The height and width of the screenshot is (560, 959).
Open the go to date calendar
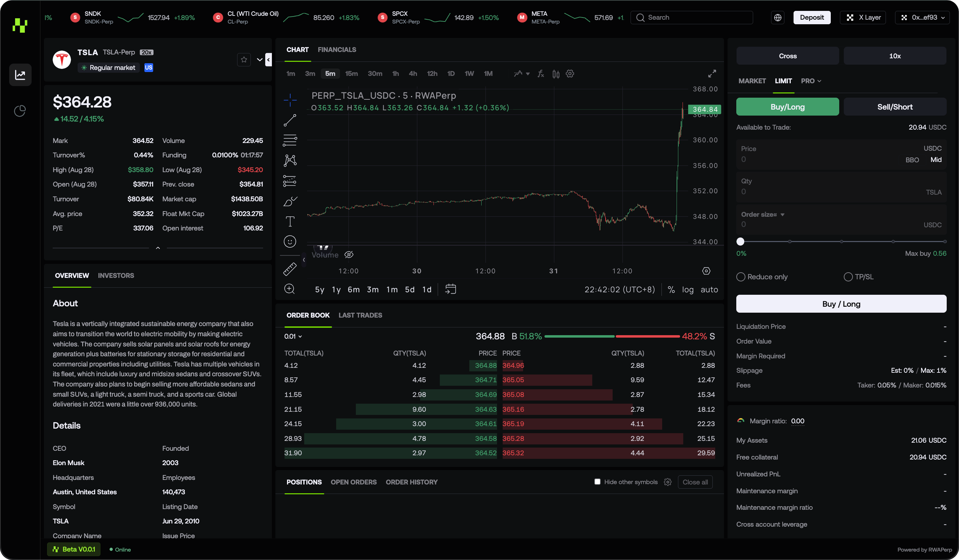(x=451, y=289)
